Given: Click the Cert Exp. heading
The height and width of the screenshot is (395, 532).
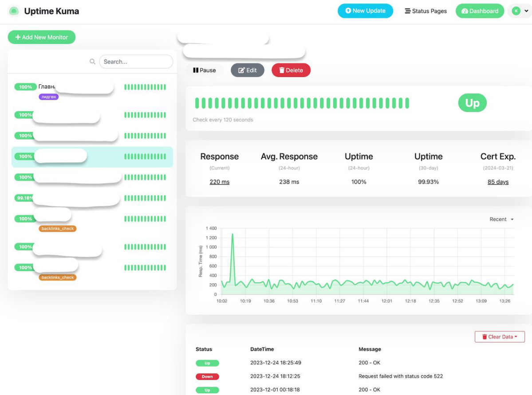Looking at the screenshot, I should 498,156.
